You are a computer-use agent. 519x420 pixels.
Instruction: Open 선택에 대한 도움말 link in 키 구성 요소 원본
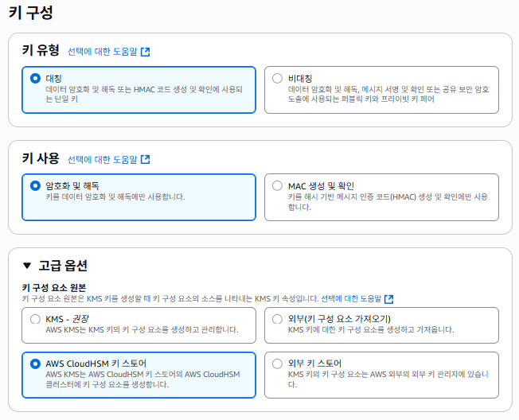tap(351, 299)
